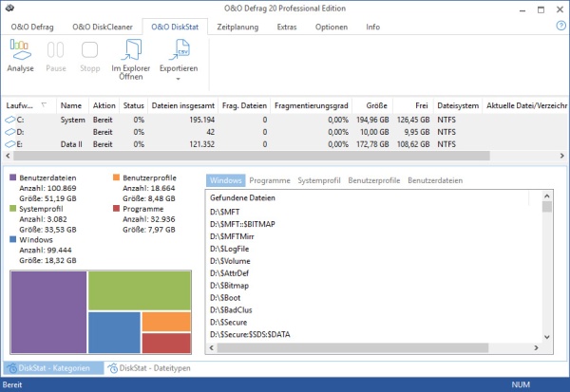Click the red Programme legend swatch
This screenshot has height=392, width=570.
(116, 208)
